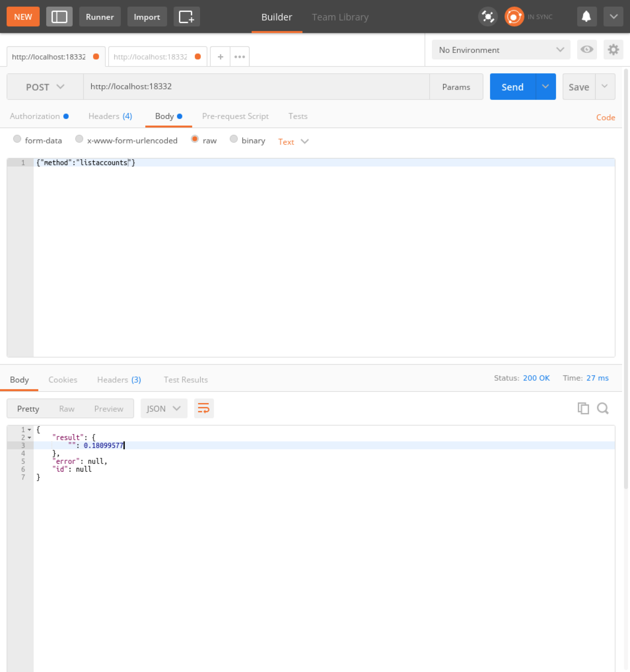This screenshot has height=672, width=630.
Task: Switch to the Pre-request Script tab
Action: 235,116
